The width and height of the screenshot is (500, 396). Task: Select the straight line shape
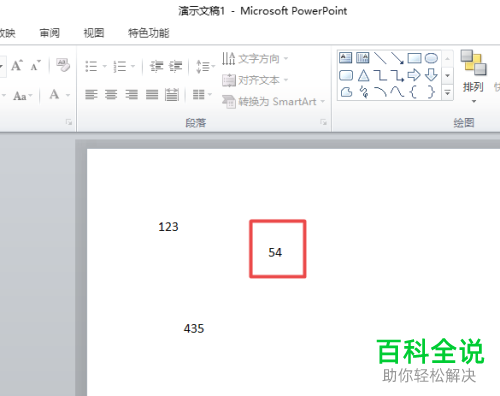pyautogui.click(x=380, y=58)
